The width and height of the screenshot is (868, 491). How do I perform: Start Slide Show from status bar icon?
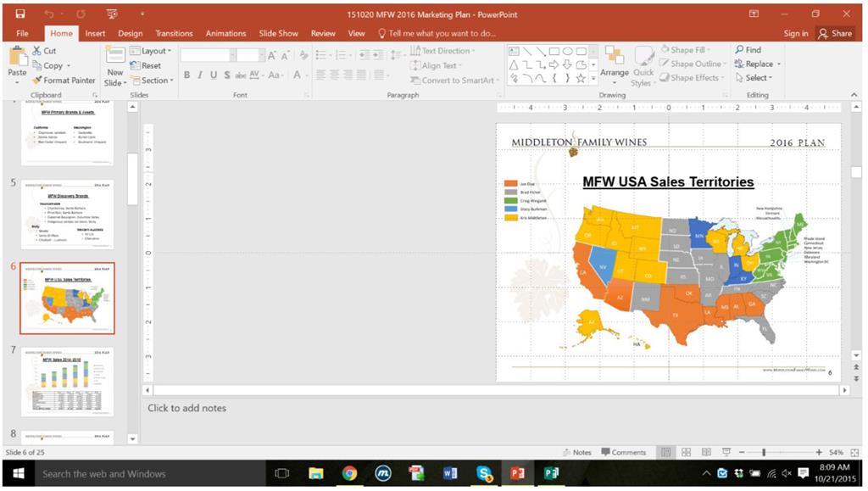tap(726, 452)
